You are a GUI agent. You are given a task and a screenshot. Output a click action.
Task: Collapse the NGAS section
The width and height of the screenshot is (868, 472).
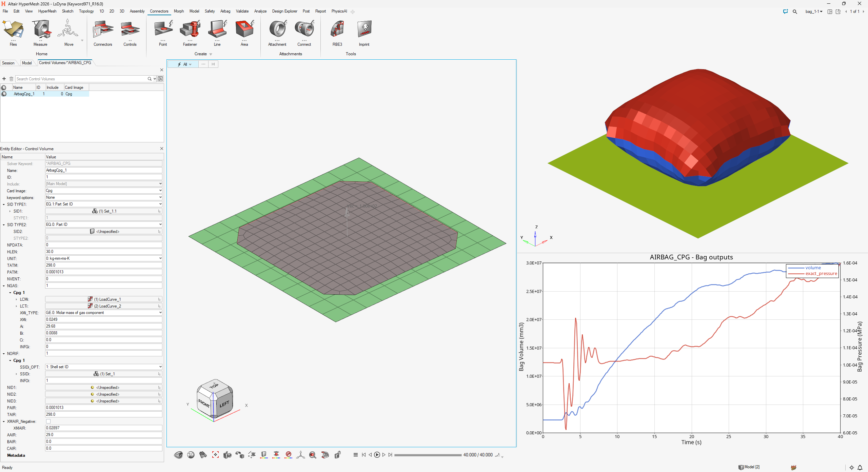coord(4,286)
